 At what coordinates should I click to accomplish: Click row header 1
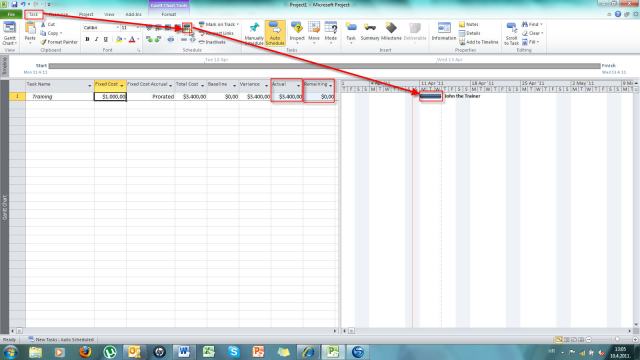point(17,97)
